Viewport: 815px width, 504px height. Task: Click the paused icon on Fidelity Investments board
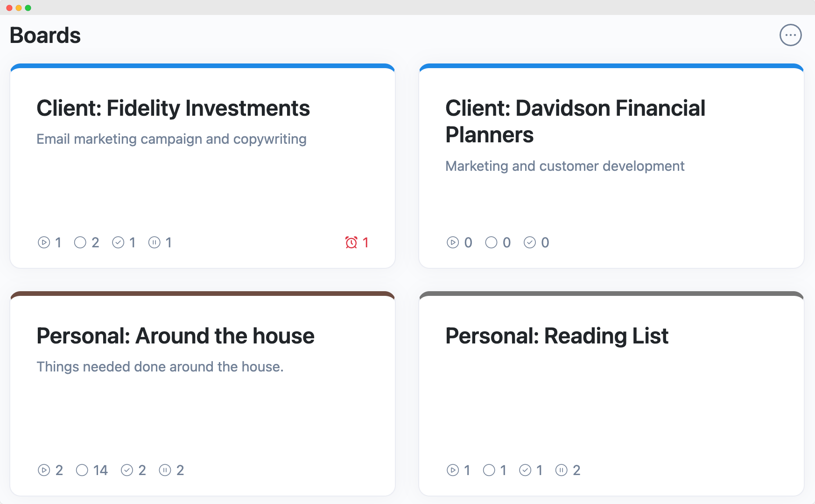click(x=154, y=243)
